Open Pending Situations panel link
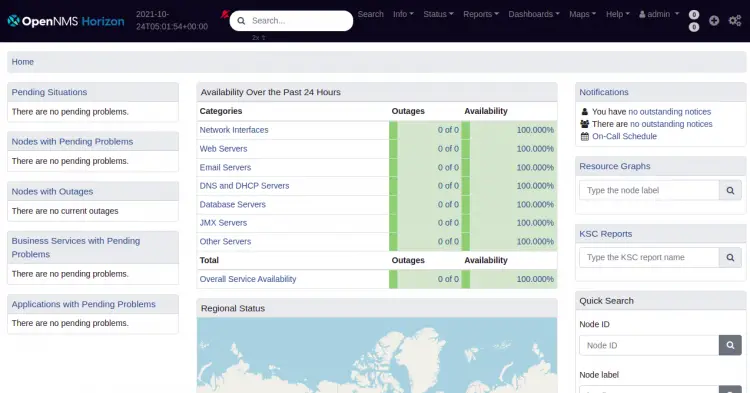750x393 pixels. point(49,92)
